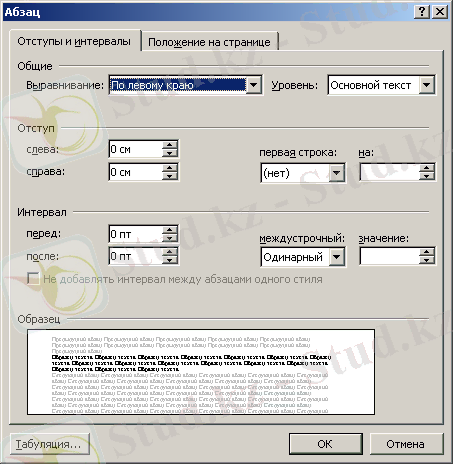Click into the слева indent field
The height and width of the screenshot is (464, 453).
[x=136, y=149]
